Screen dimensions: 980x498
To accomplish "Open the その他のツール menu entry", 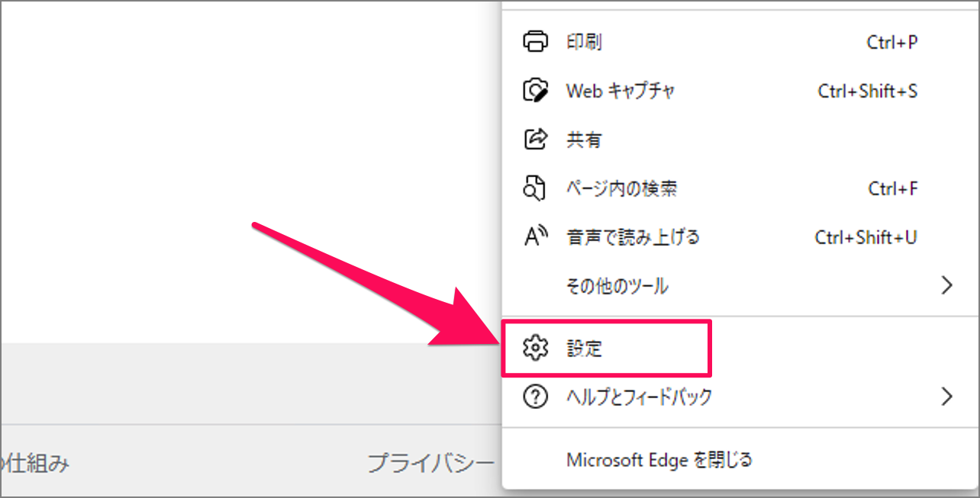I will [617, 286].
